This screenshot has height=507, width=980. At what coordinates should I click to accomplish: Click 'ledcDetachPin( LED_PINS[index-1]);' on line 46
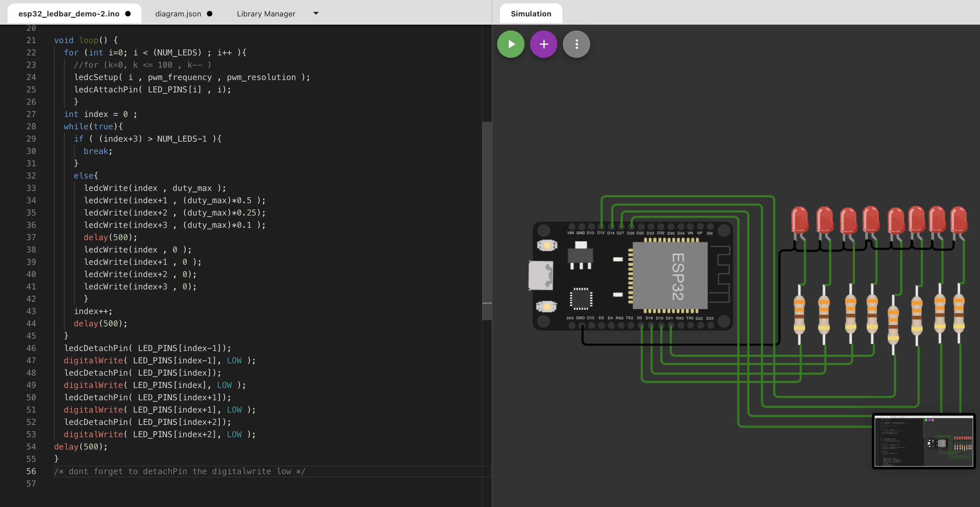pos(148,348)
